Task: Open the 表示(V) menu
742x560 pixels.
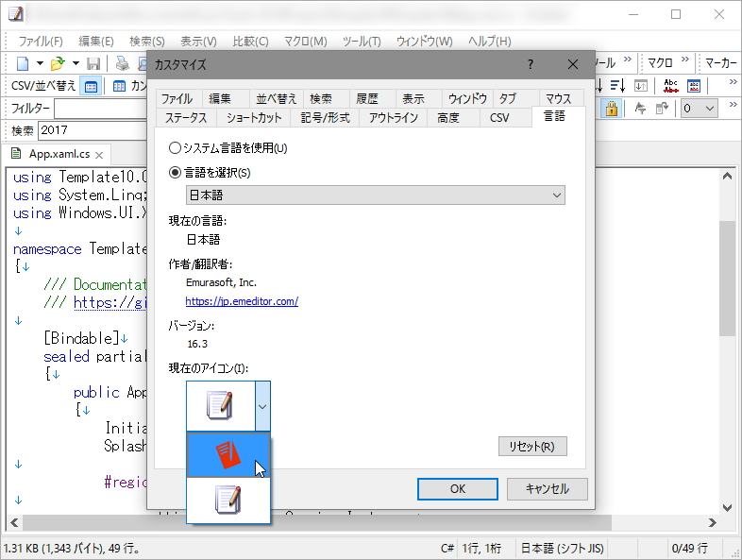Action: tap(199, 42)
